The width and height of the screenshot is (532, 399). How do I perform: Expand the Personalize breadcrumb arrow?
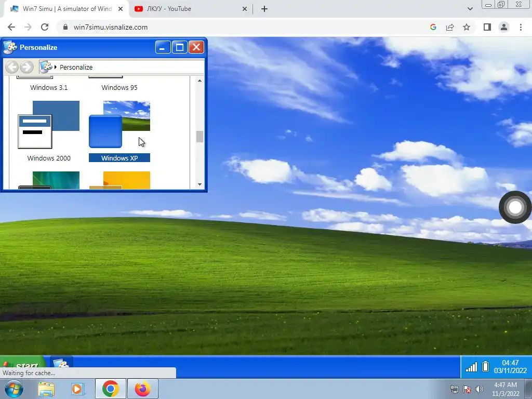point(56,67)
